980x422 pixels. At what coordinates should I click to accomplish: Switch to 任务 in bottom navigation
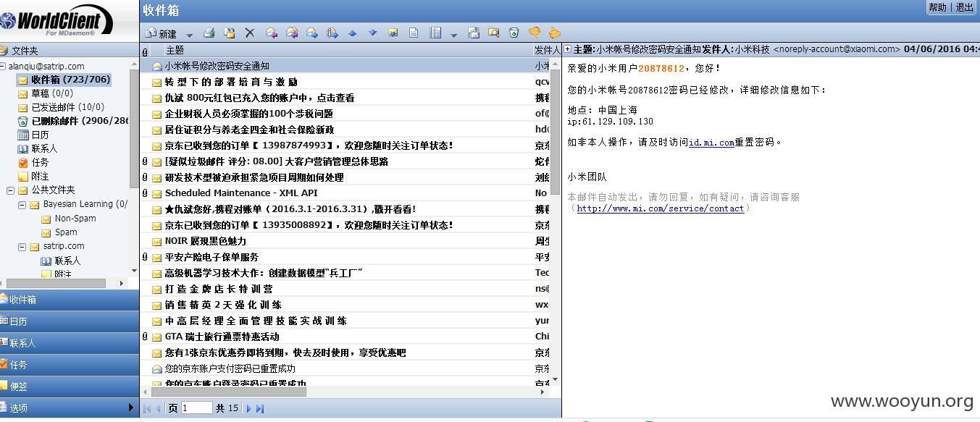[x=70, y=364]
